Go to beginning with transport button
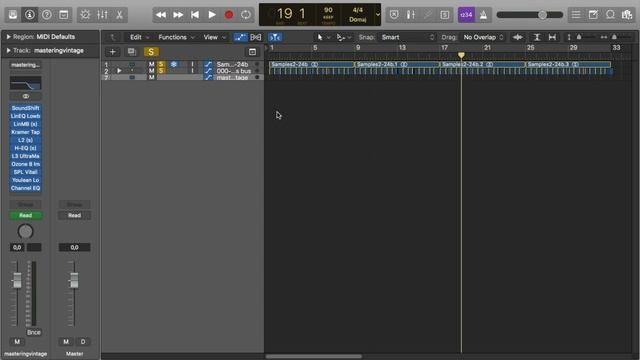 [x=195, y=15]
